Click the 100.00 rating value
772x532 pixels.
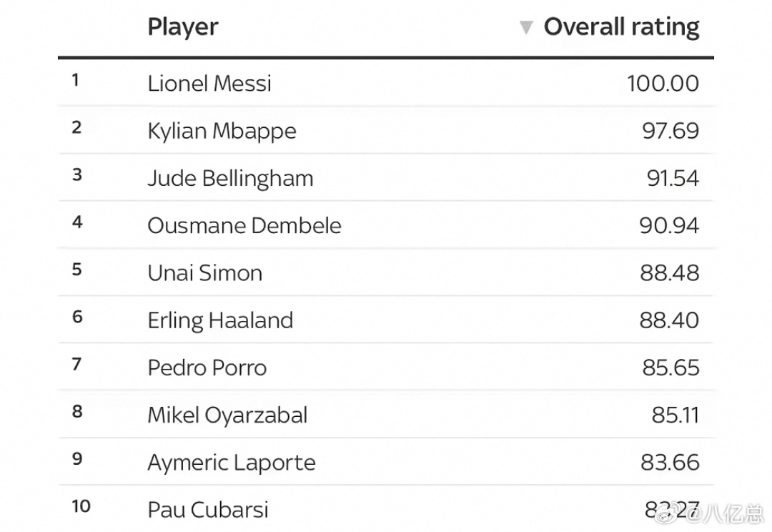pos(663,83)
